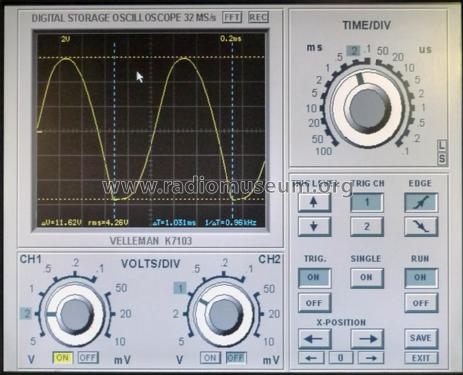Click the X-position value field showing 0
463x375 pixels.
(x=341, y=358)
